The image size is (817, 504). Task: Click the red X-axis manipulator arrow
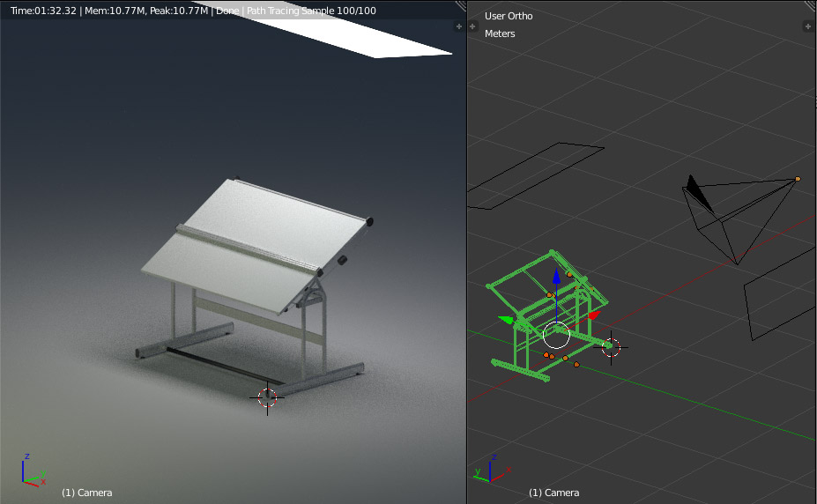click(x=594, y=315)
